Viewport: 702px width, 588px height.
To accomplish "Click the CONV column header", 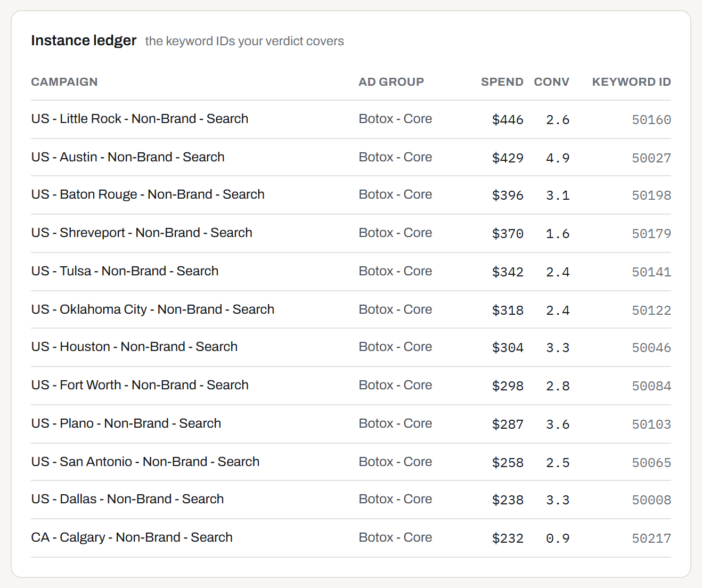I will click(552, 82).
